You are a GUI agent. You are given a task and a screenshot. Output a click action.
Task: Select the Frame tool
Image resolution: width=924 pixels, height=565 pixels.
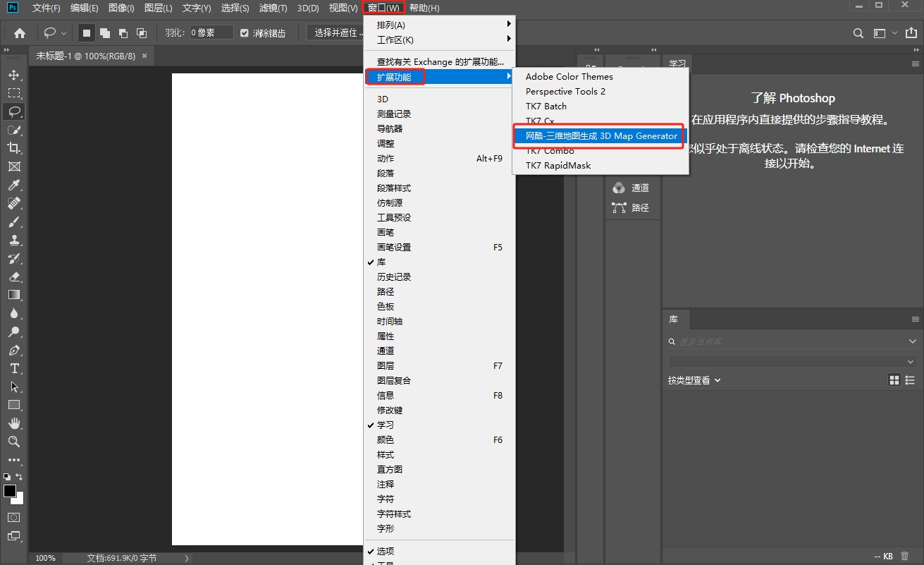point(14,166)
